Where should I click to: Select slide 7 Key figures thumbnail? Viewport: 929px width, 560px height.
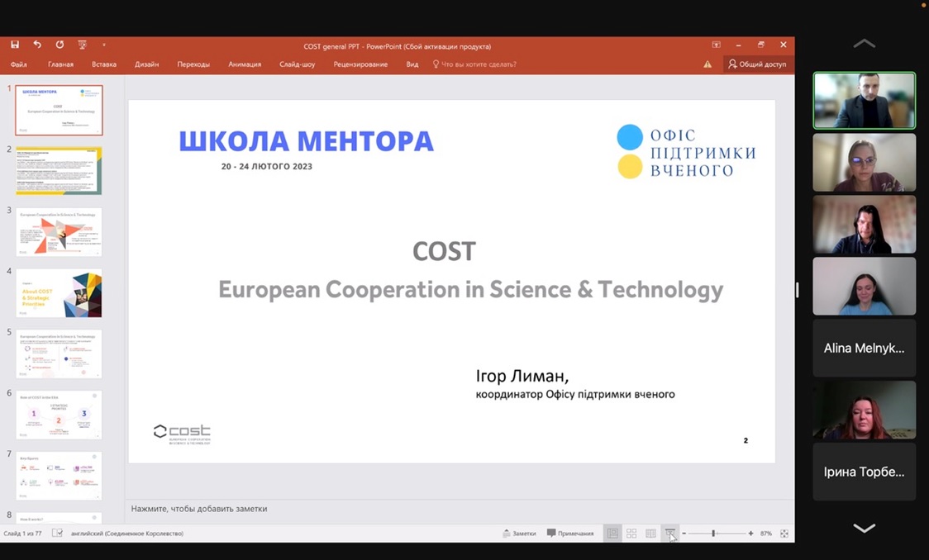click(x=59, y=476)
